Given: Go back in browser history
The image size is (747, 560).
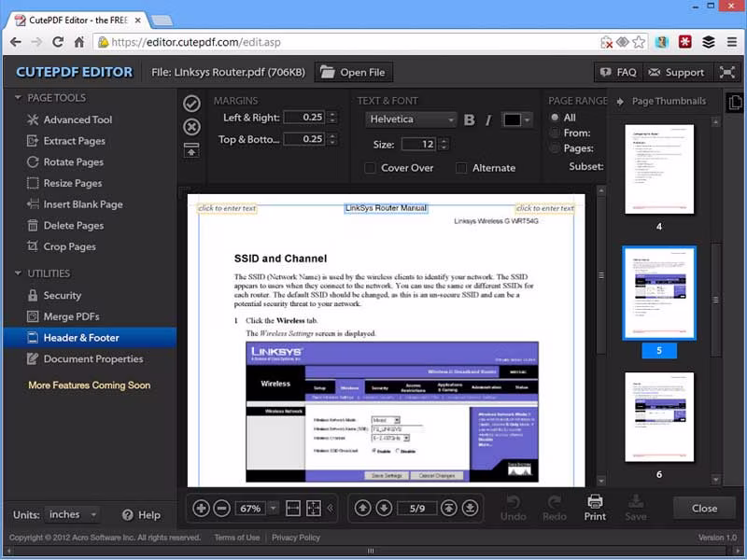Looking at the screenshot, I should [x=16, y=42].
